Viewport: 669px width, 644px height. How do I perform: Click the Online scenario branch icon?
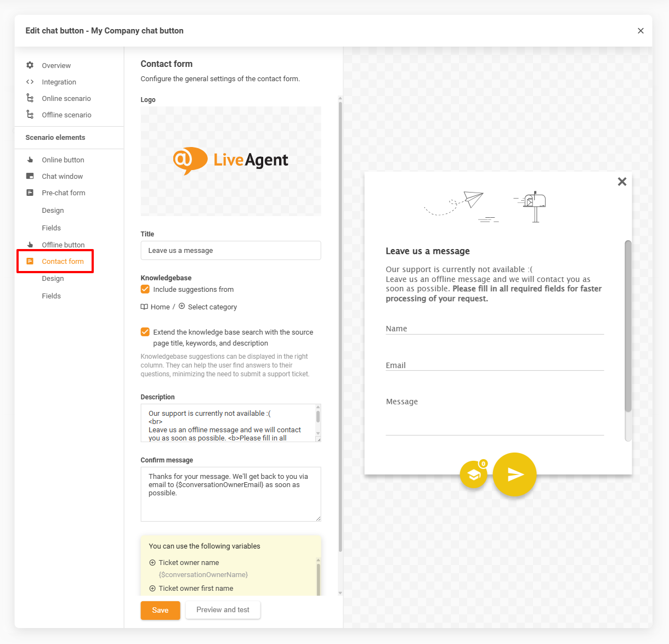tap(30, 98)
